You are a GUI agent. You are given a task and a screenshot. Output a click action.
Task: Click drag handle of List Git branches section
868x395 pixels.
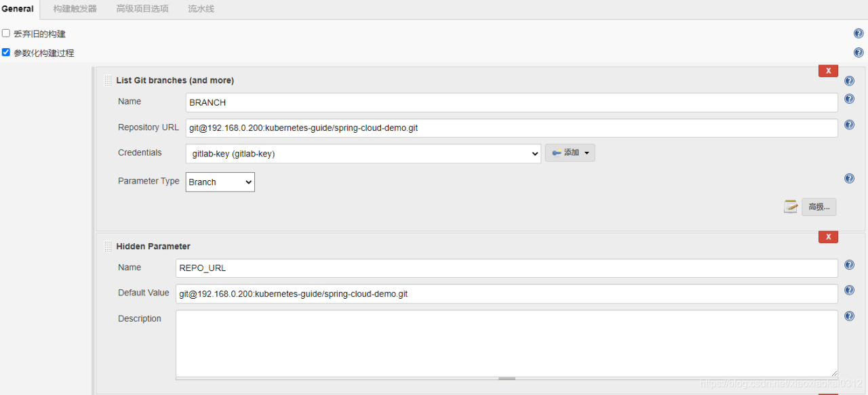[x=108, y=81]
